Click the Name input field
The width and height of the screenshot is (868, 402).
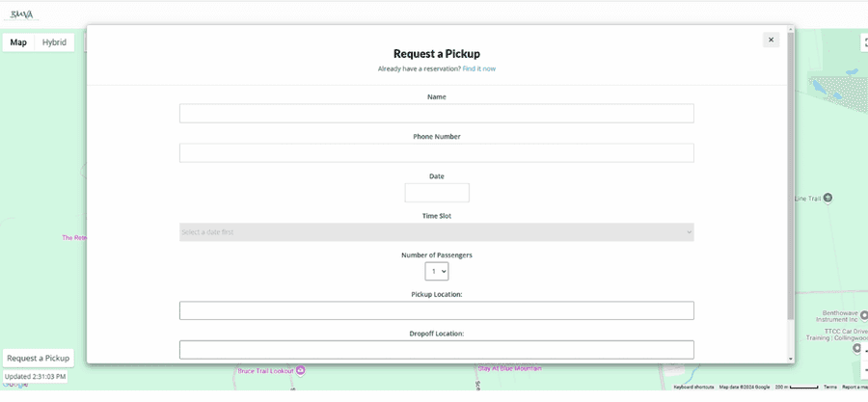pyautogui.click(x=436, y=114)
